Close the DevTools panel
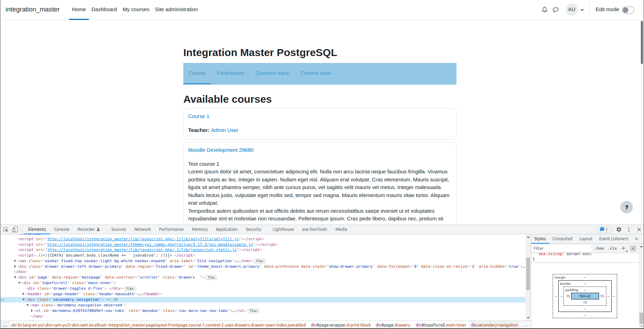This screenshot has height=329, width=644. click(639, 229)
